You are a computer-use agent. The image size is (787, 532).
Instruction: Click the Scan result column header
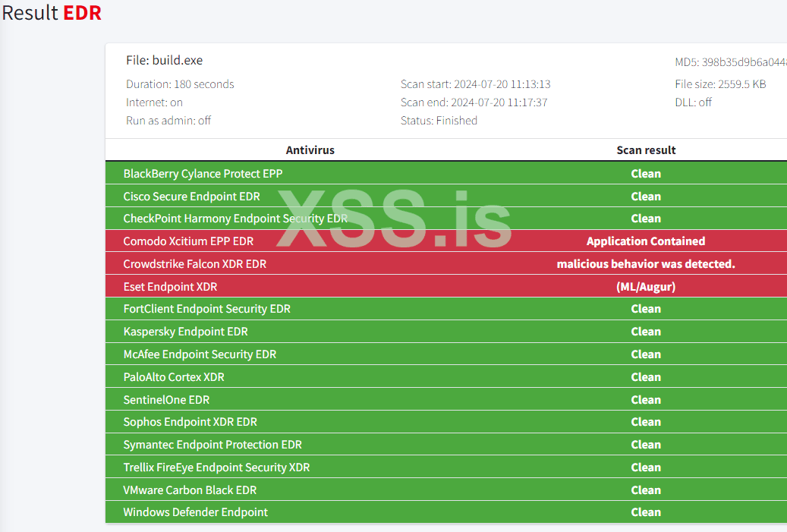[x=646, y=150]
